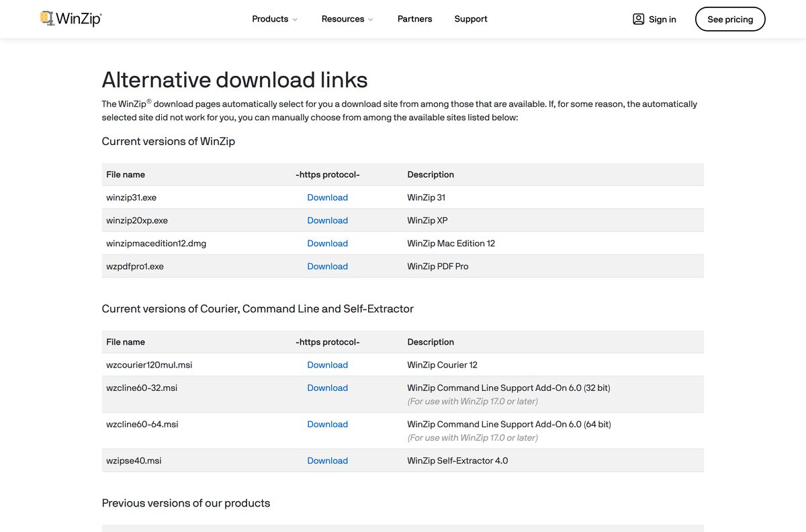Download wzipse40.msi
This screenshot has width=806, height=532.
(x=327, y=461)
